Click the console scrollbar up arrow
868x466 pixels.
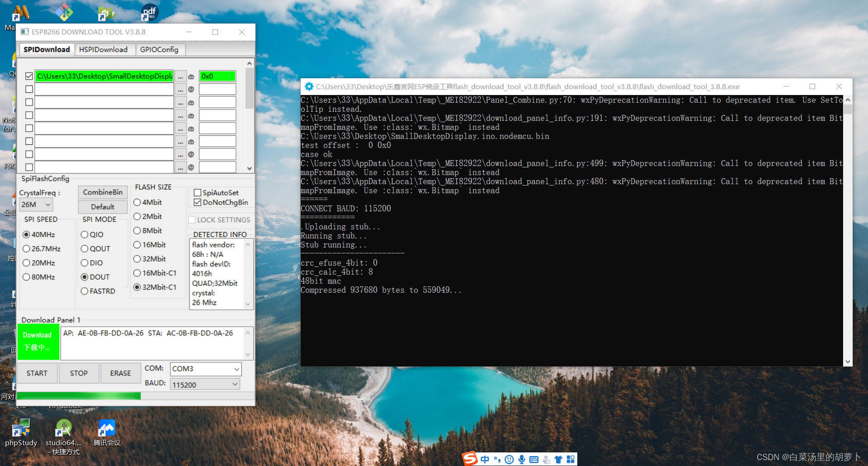click(x=848, y=100)
